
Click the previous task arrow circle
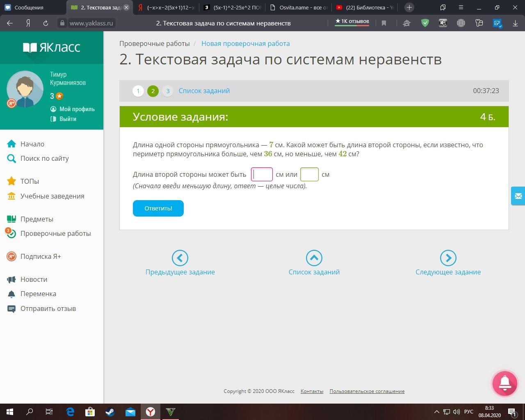180,258
